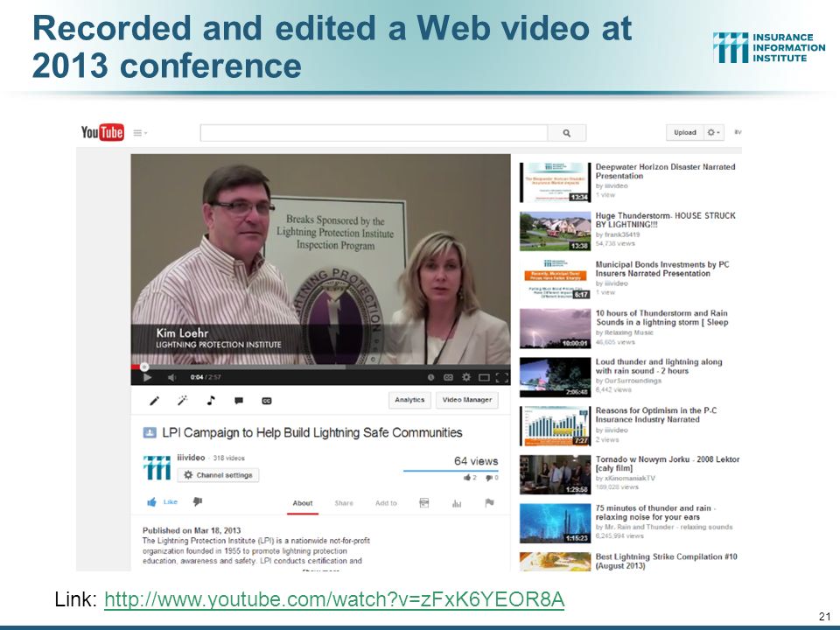Select the Share tab
The image size is (840, 630).
pos(344,503)
